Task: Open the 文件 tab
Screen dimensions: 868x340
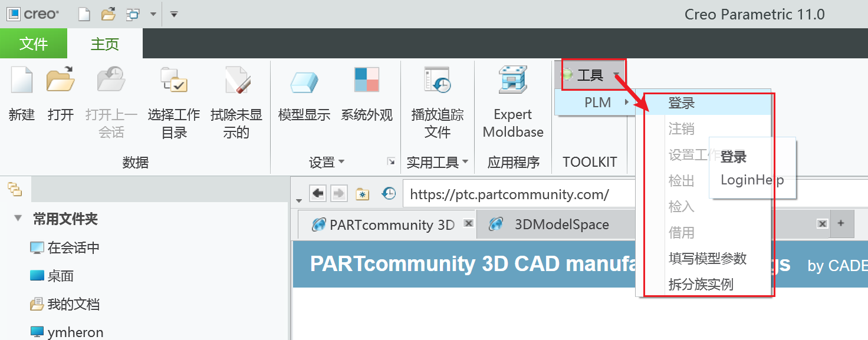Action: pyautogui.click(x=34, y=44)
